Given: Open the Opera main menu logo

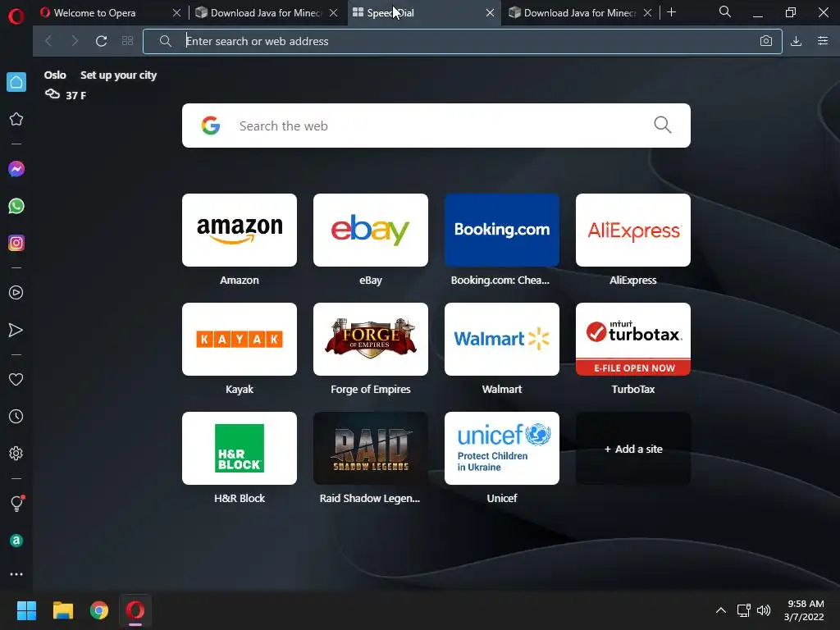Looking at the screenshot, I should (16, 16).
